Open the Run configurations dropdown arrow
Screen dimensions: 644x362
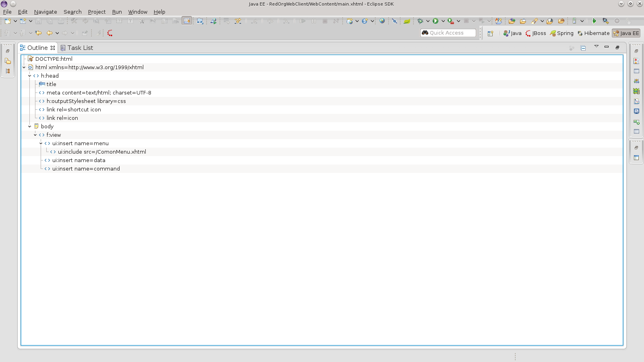point(443,21)
